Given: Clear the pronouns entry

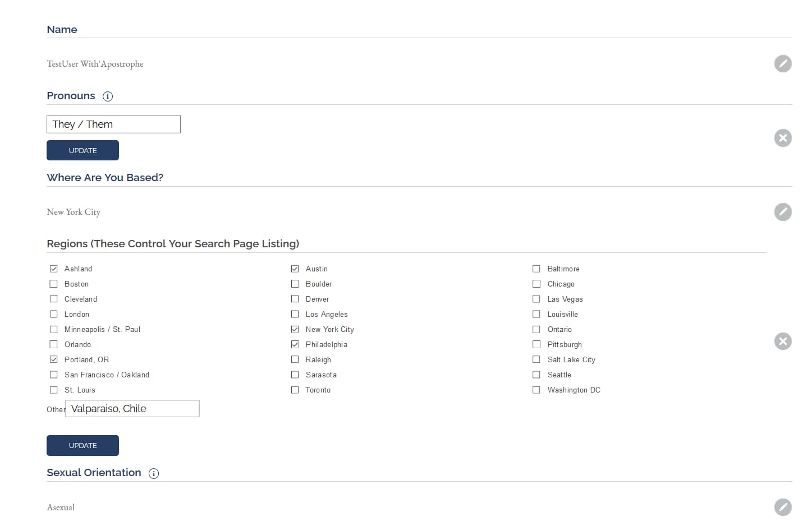Looking at the screenshot, I should coord(783,137).
